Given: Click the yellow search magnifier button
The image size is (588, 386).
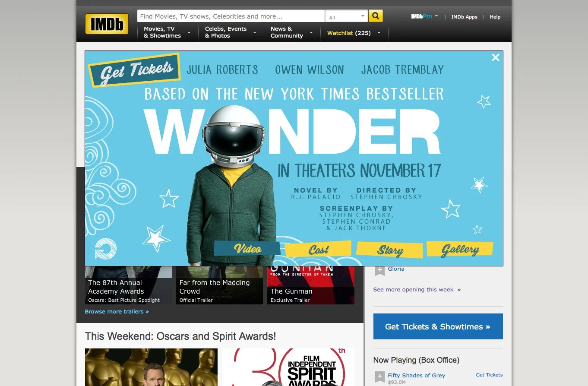Looking at the screenshot, I should [x=376, y=16].
